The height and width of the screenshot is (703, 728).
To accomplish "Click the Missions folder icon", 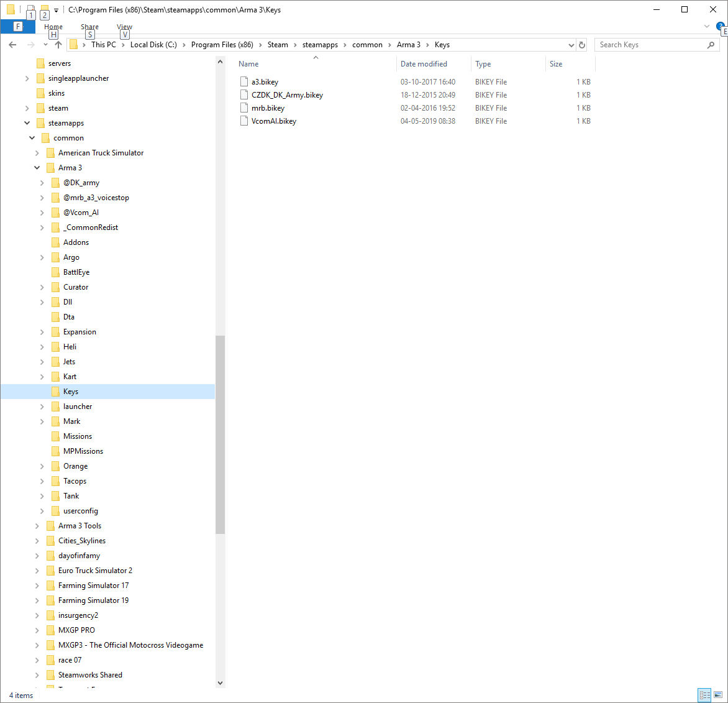I will (x=55, y=436).
